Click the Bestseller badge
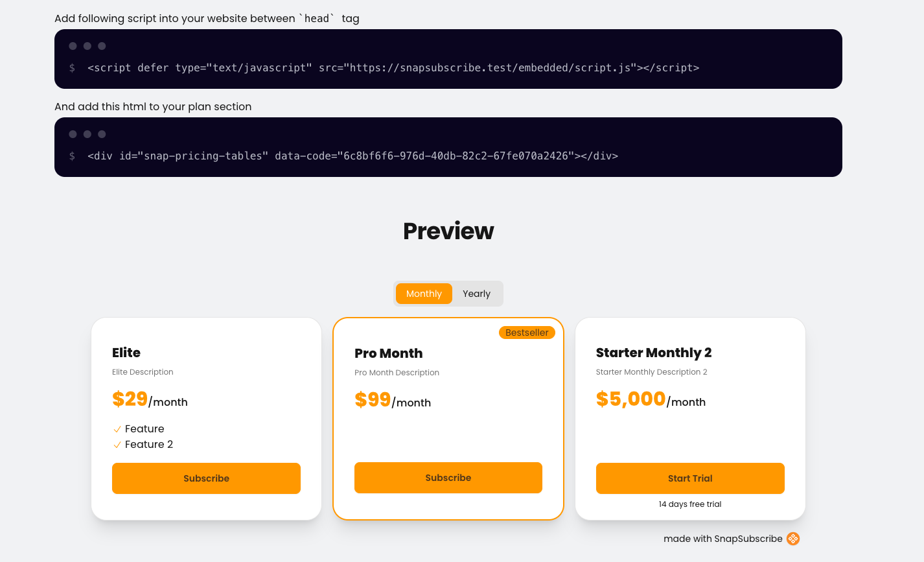This screenshot has height=562, width=924. coord(527,333)
